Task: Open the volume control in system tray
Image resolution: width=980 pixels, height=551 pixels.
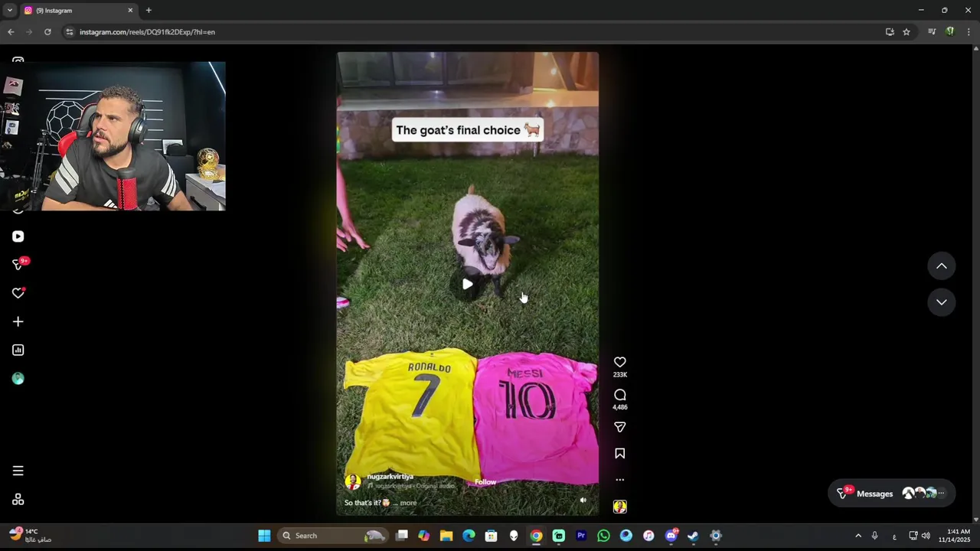Action: [926, 536]
